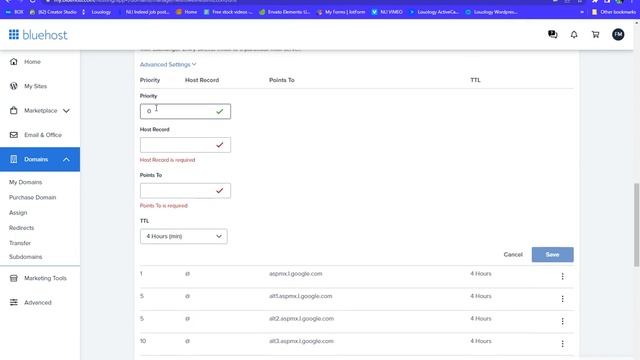This screenshot has width=640, height=360.
Task: Open Redirects submenu item
Action: point(21,228)
